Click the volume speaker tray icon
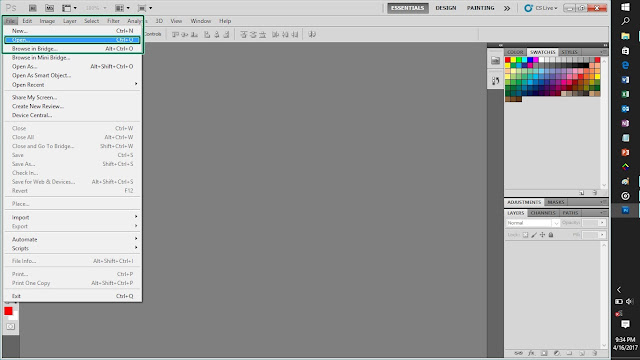The width and height of the screenshot is (640, 360). pos(630,301)
